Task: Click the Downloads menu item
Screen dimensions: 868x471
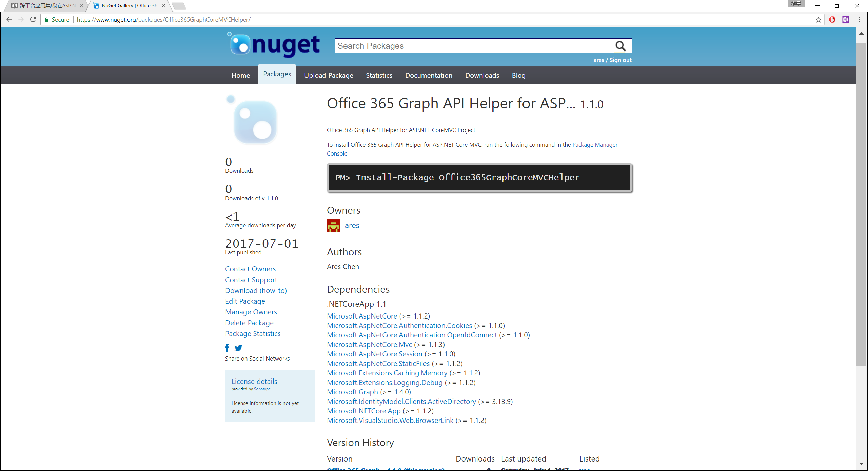Action: pos(482,75)
